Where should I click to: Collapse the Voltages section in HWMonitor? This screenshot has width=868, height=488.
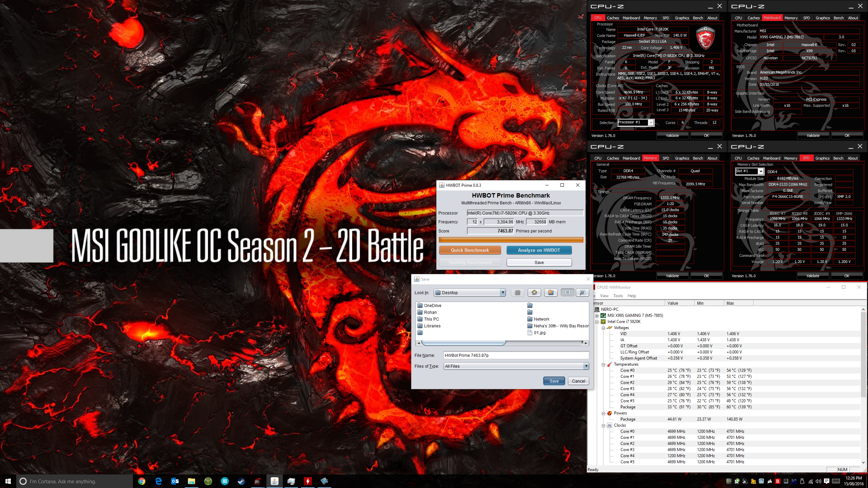(x=604, y=328)
